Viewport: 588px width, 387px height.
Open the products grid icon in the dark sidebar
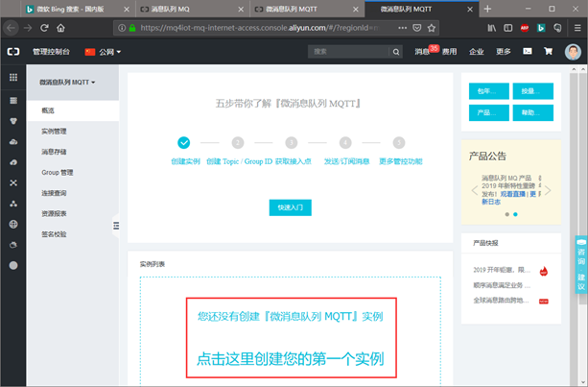13,78
